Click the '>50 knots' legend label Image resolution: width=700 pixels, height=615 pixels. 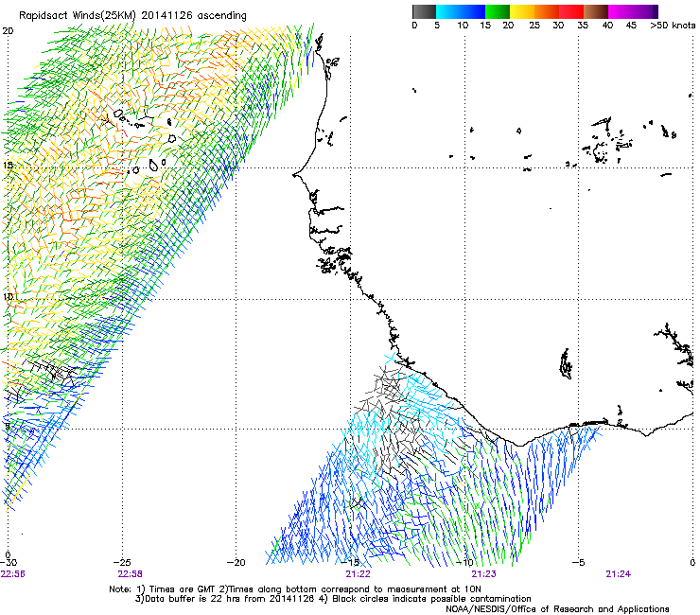click(x=673, y=26)
